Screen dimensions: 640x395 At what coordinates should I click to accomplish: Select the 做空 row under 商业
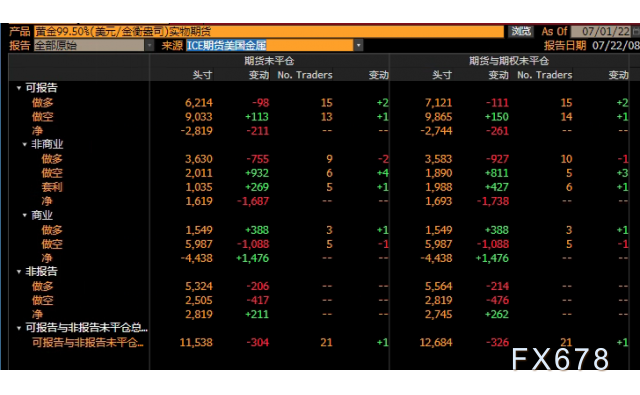pyautogui.click(x=52, y=244)
